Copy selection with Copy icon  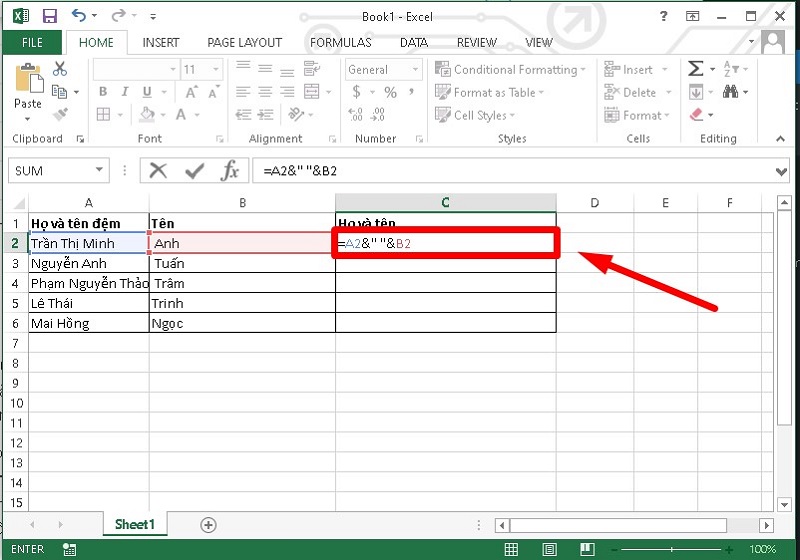[x=60, y=92]
